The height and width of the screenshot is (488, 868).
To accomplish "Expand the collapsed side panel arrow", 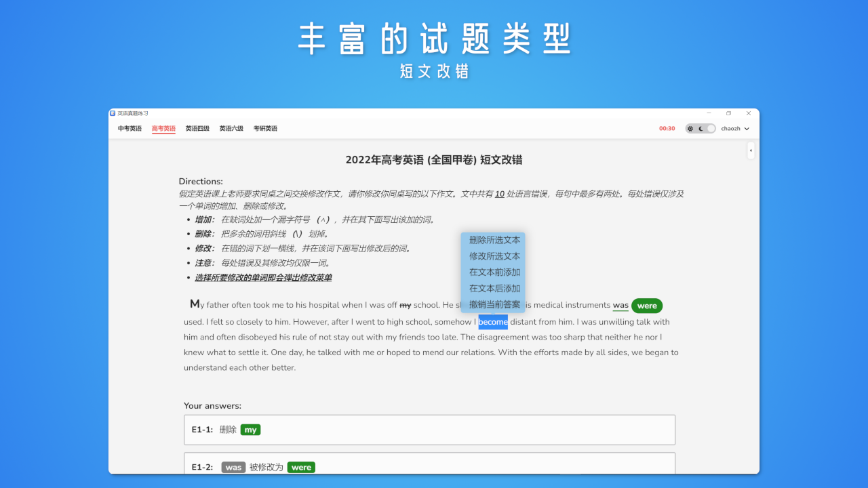I will pos(751,150).
